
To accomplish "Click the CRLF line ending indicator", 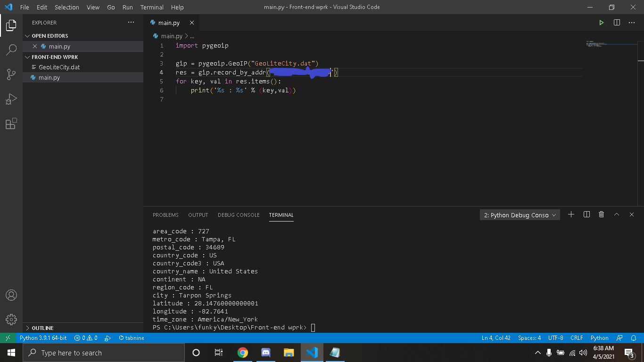I will pos(577,338).
